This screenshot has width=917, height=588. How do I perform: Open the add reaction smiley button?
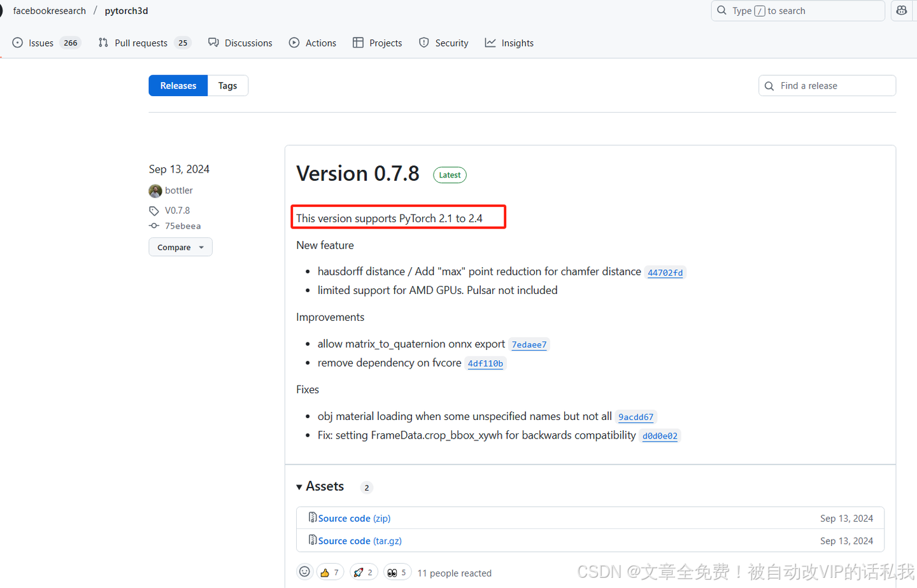pyautogui.click(x=304, y=571)
